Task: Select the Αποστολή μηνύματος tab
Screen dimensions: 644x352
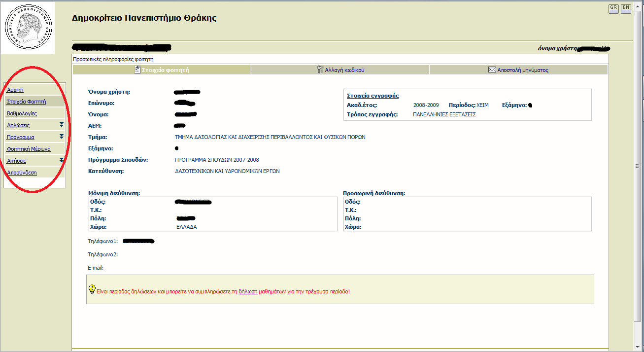Action: pyautogui.click(x=518, y=70)
